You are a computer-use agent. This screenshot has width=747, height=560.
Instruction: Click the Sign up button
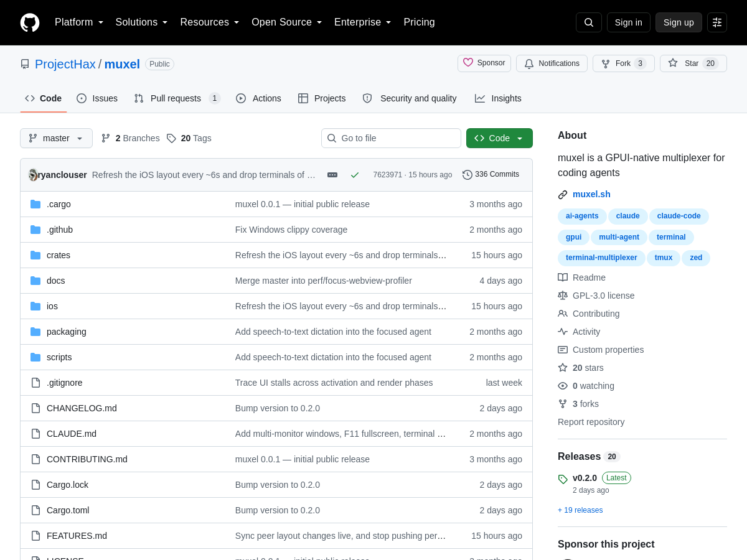click(679, 22)
